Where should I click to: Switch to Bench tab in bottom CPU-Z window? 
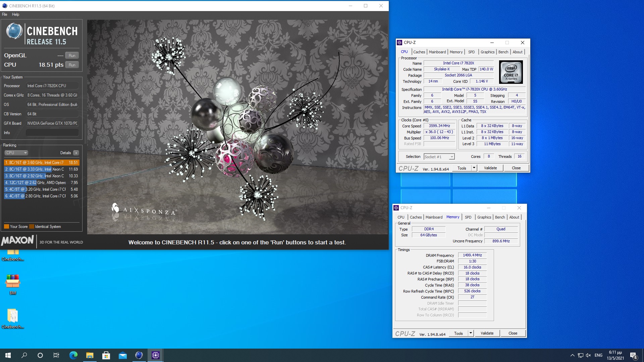(500, 217)
